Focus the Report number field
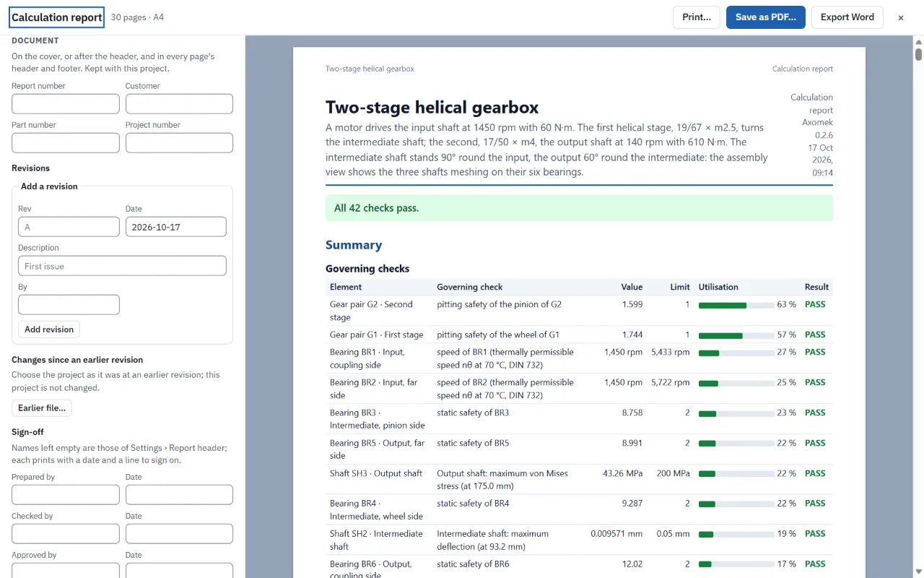Screen dimensions: 924x578 pos(66,104)
